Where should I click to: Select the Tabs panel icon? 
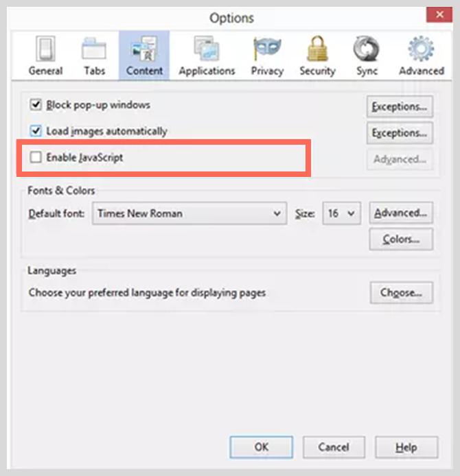click(94, 49)
